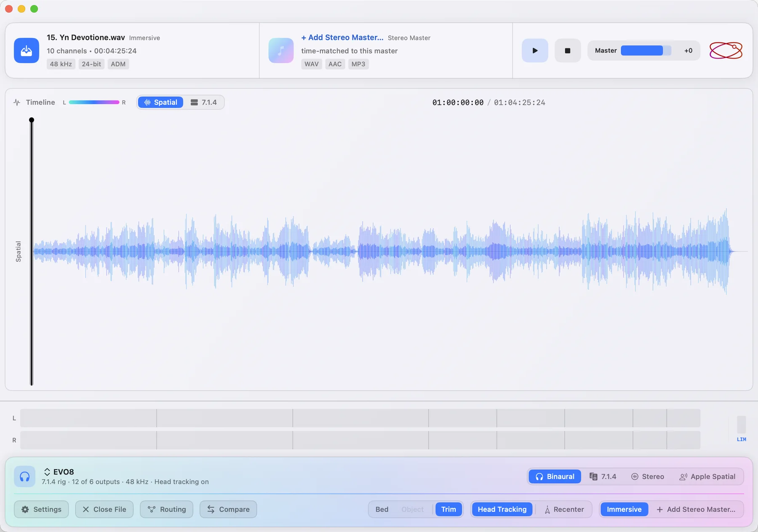Click the 24-bit badge
The image size is (758, 532).
pyautogui.click(x=91, y=64)
